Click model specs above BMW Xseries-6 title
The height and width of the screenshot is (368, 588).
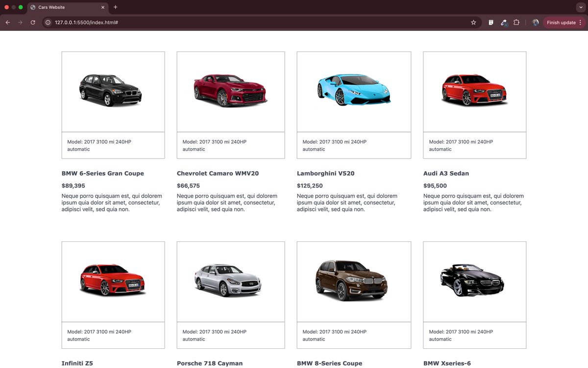[461, 336]
